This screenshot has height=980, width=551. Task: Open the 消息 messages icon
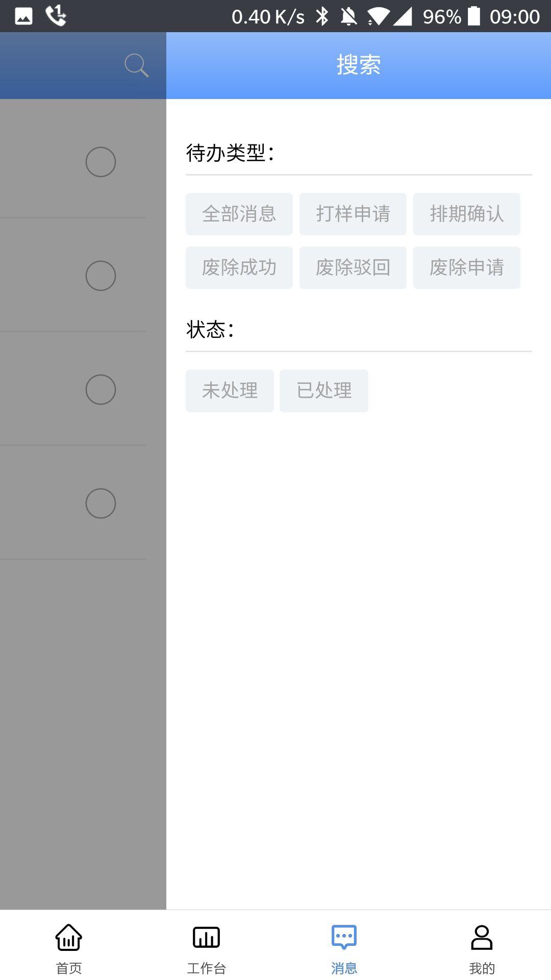click(x=344, y=937)
